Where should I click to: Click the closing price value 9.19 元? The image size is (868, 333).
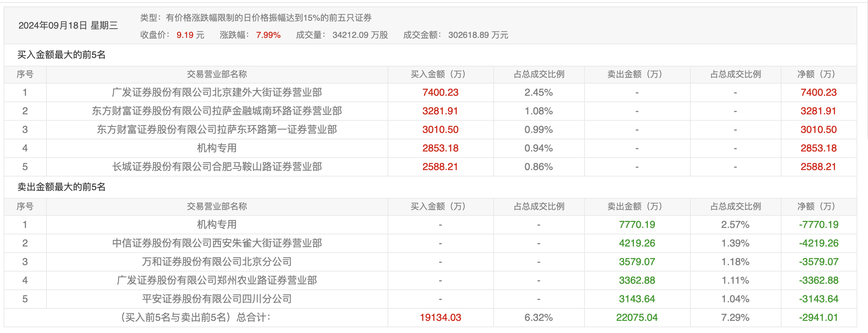[190, 35]
